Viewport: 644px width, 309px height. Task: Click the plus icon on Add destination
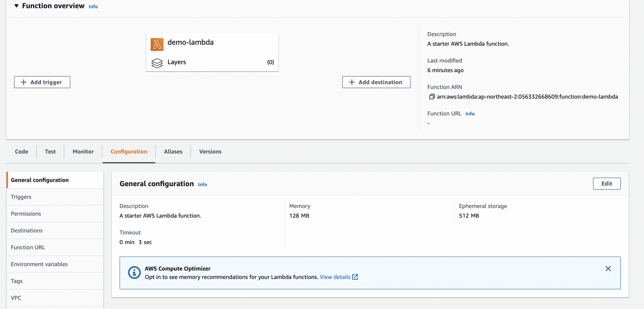(x=352, y=82)
